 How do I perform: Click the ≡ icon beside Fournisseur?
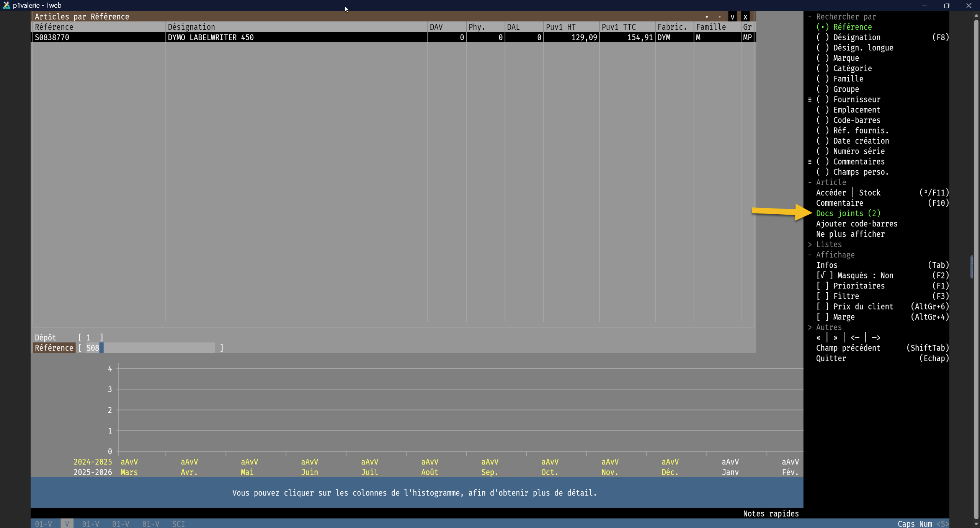tap(810, 99)
